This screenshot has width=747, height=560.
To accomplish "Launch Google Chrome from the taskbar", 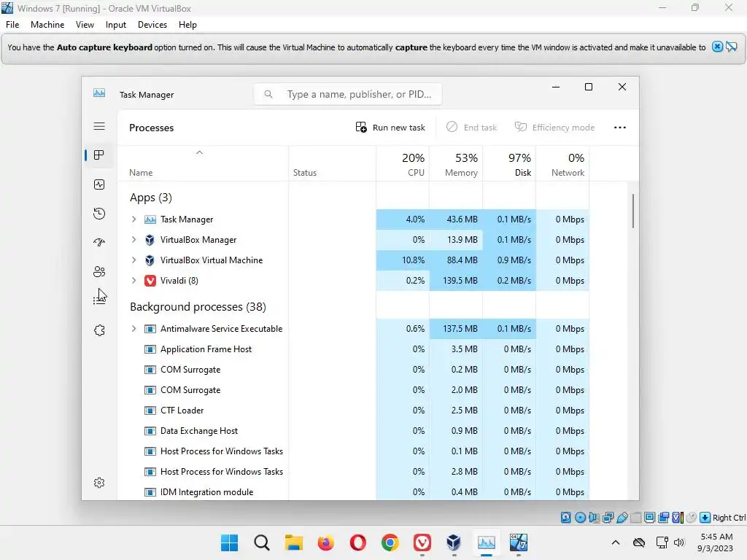I will pos(390,542).
